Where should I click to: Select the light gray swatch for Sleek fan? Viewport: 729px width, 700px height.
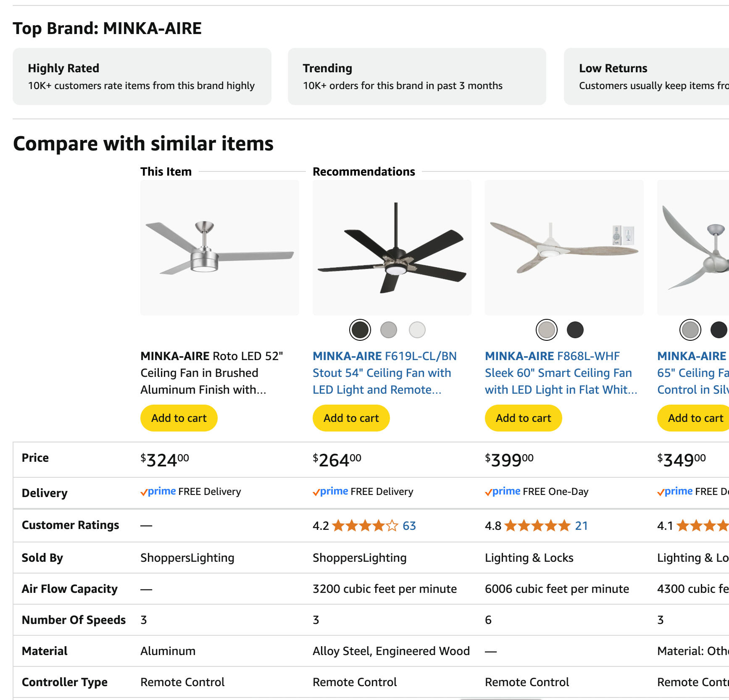pos(547,330)
